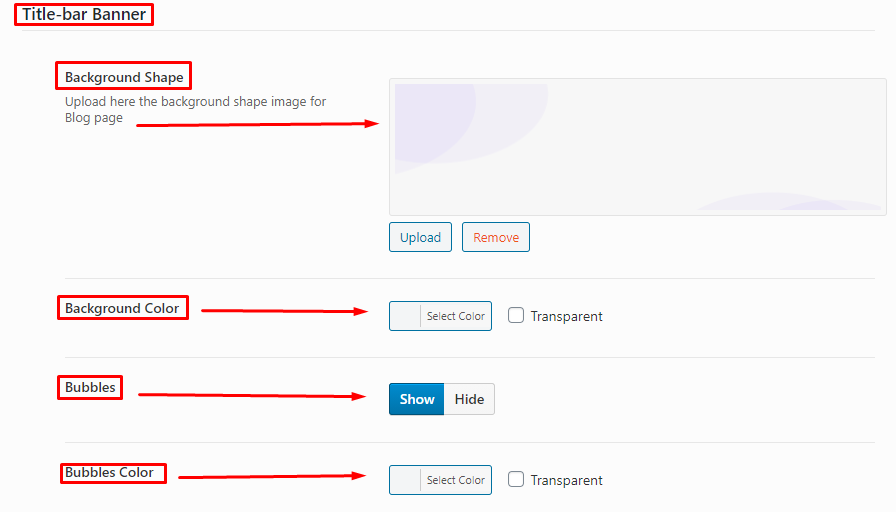Open Select Color for Bubbles Color

[455, 480]
